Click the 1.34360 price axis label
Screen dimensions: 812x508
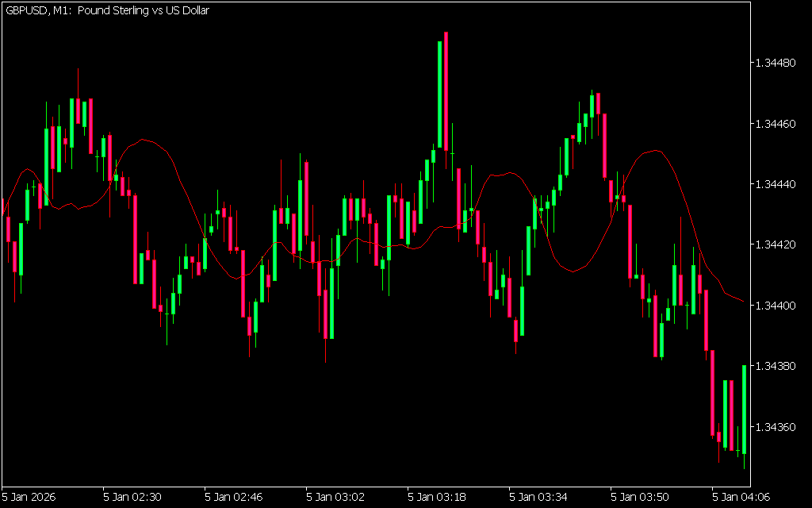tap(778, 428)
